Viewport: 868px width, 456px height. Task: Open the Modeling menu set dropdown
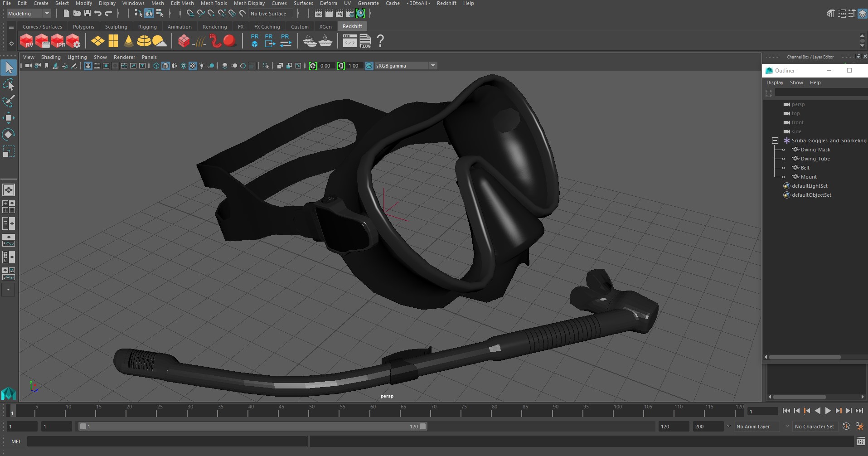click(x=29, y=14)
